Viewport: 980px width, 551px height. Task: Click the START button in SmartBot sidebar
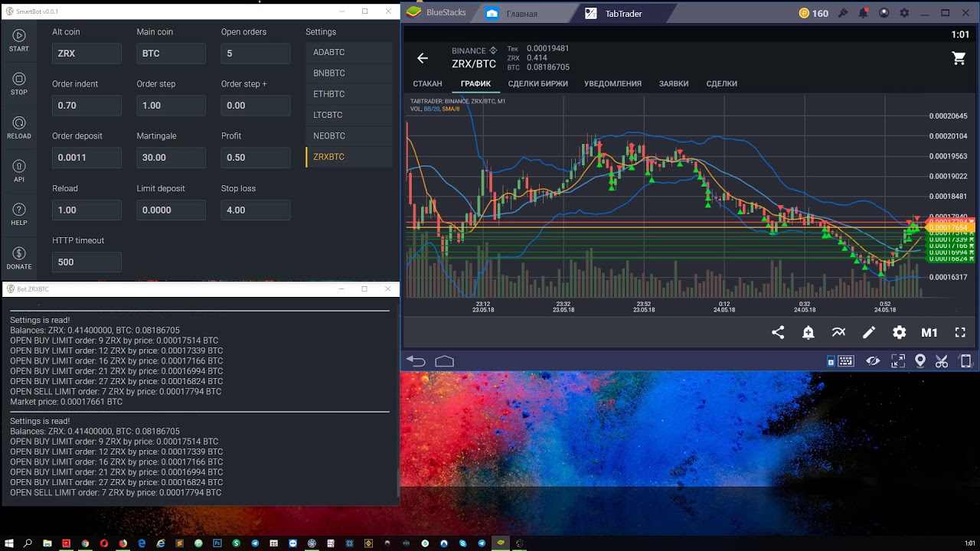(19, 41)
